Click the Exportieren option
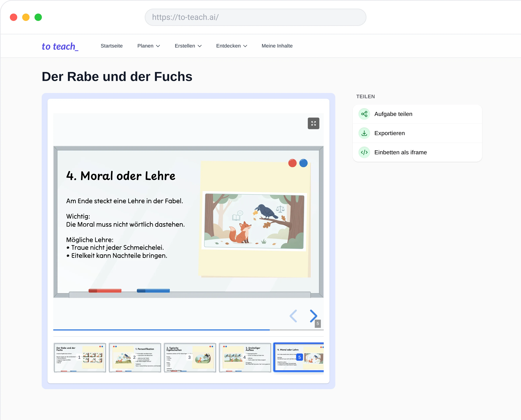 tap(417, 133)
